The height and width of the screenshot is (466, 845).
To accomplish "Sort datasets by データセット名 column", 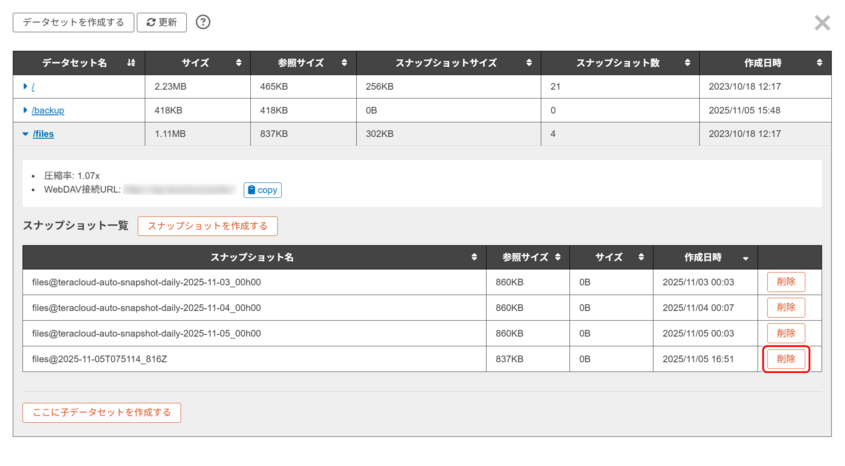I will (x=131, y=63).
